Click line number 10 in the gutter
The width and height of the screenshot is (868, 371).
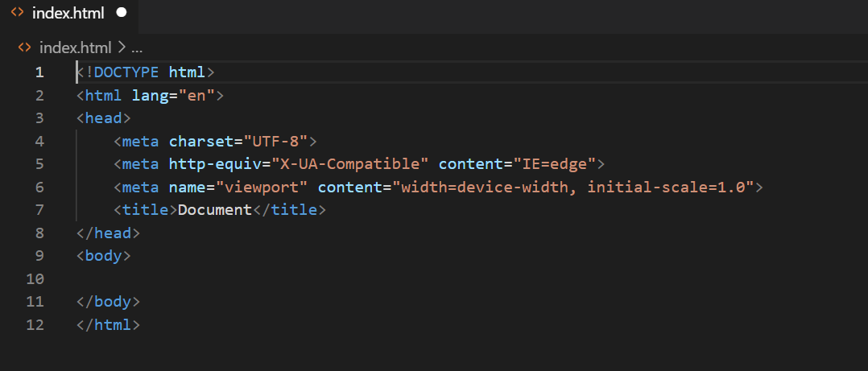click(x=35, y=278)
